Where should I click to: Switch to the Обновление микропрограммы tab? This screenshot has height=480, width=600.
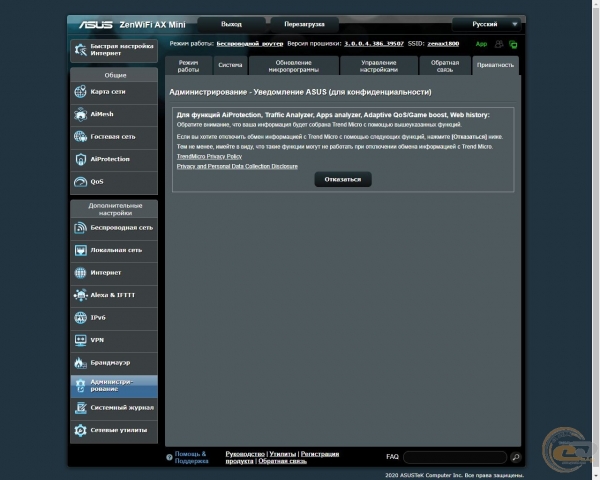coord(293,66)
